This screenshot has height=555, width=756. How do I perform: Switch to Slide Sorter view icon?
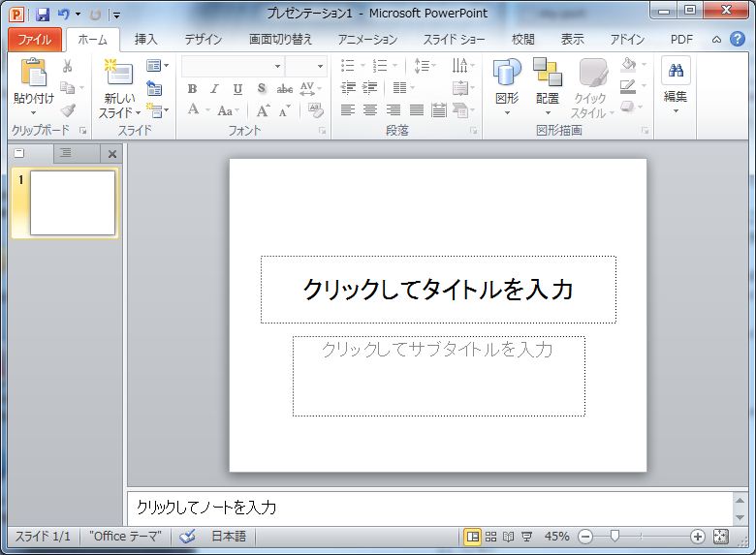pyautogui.click(x=490, y=537)
